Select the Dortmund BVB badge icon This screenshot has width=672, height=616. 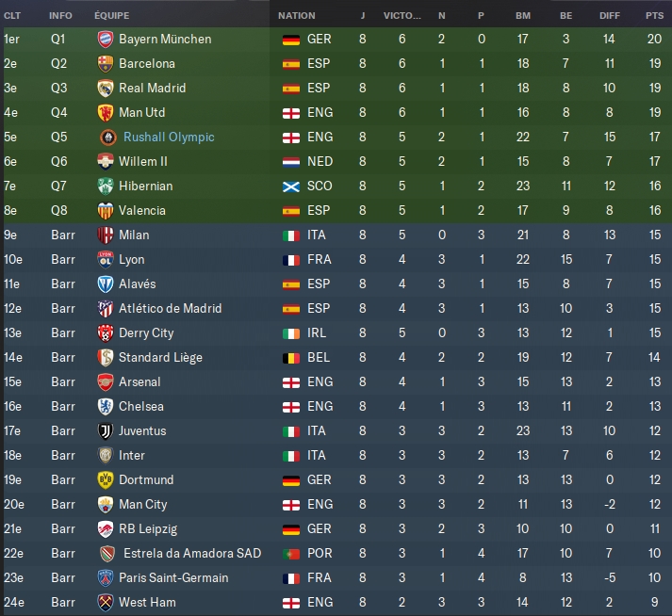pyautogui.click(x=106, y=479)
